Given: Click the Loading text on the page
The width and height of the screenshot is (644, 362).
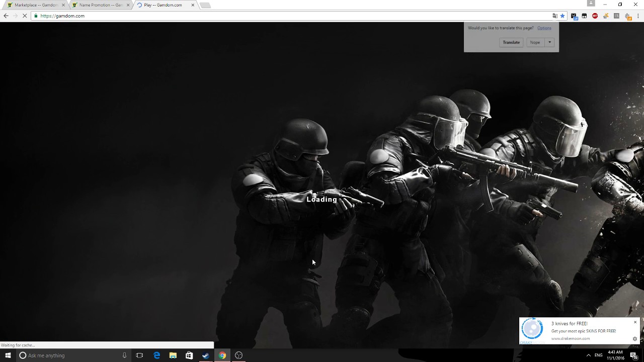Looking at the screenshot, I should [x=321, y=200].
